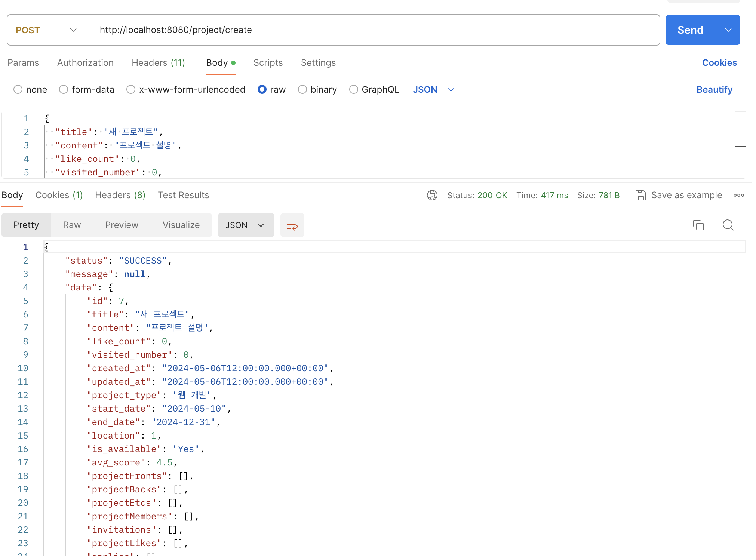Click the response "location": 1 line
This screenshot has height=560, width=756.
pyautogui.click(x=124, y=436)
